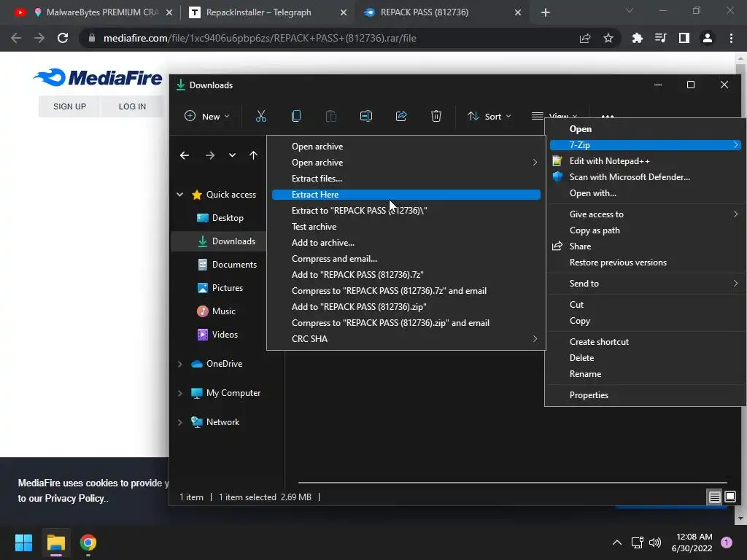
Task: Go forward in the Downloads Explorer window
Action: coord(209,155)
